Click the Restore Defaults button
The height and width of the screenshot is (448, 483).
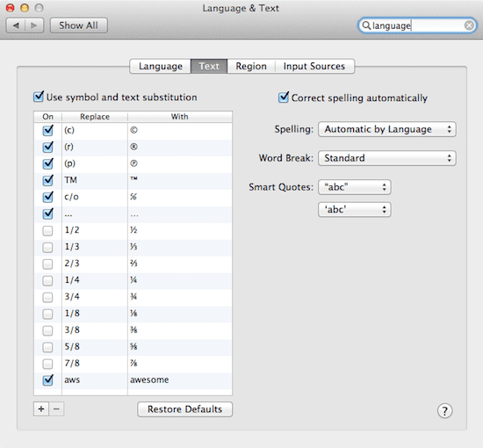(x=184, y=409)
